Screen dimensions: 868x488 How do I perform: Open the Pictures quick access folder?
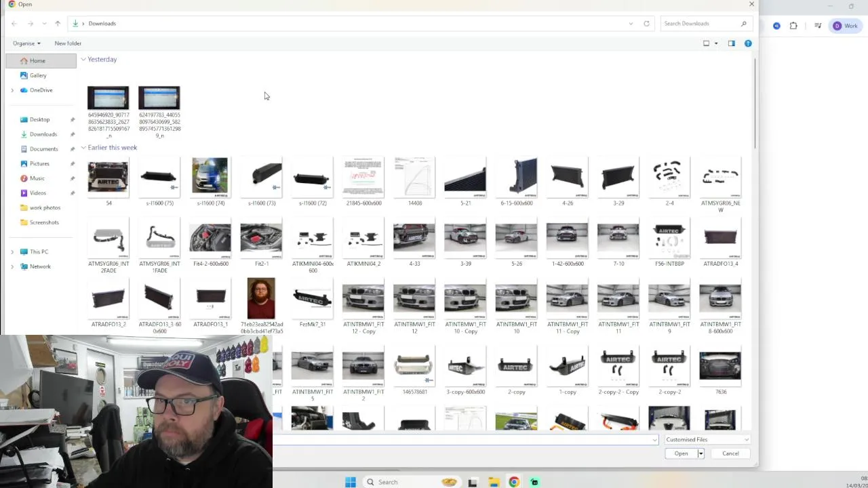pyautogui.click(x=39, y=163)
